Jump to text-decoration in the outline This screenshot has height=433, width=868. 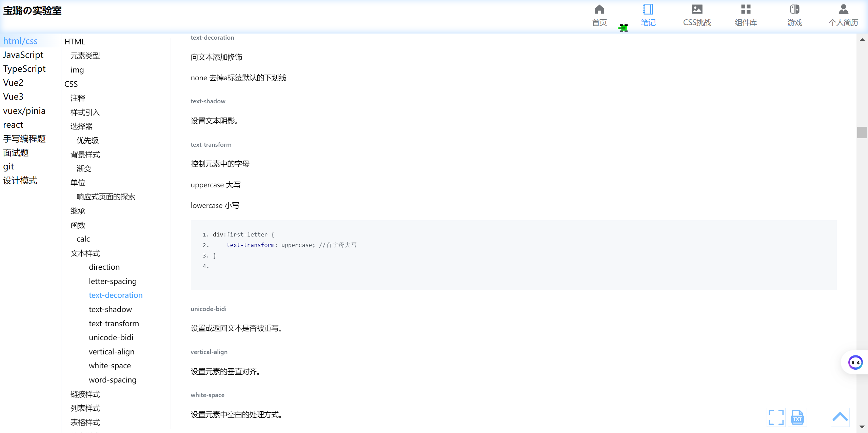pos(116,295)
